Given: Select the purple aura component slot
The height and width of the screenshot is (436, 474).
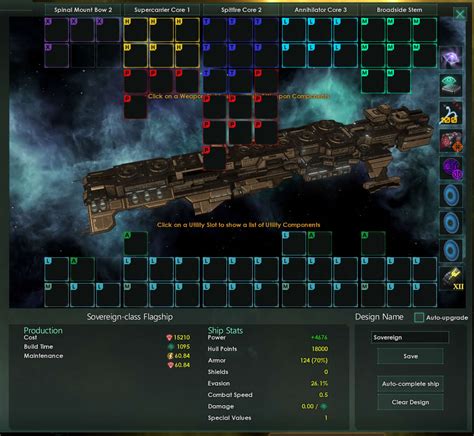Looking at the screenshot, I should click(x=451, y=168).
